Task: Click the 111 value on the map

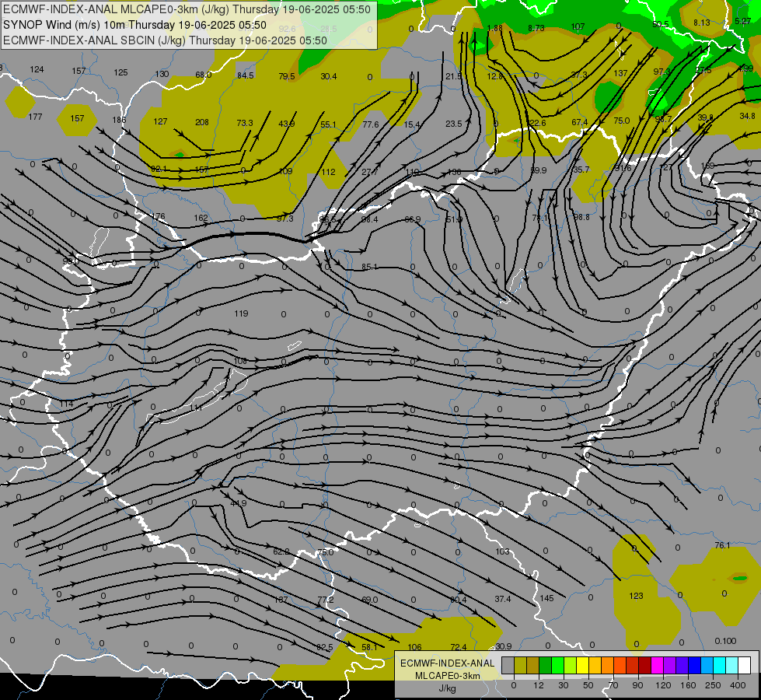Action: 196,407
